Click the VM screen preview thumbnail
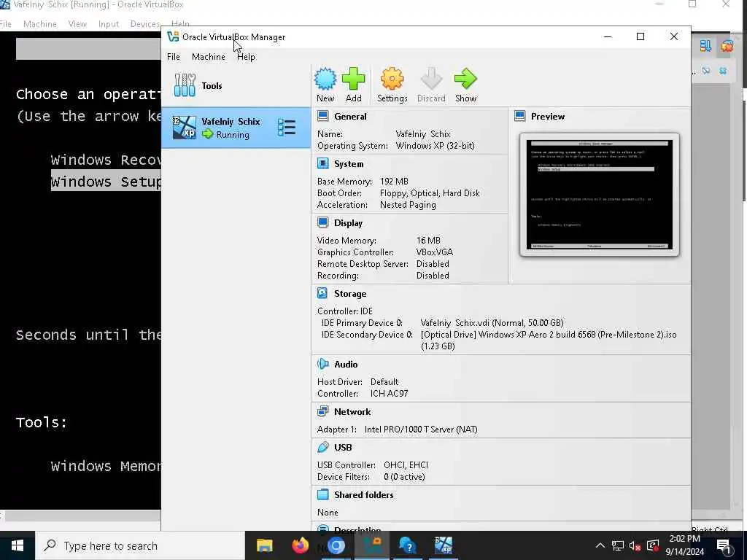Image resolution: width=747 pixels, height=560 pixels. [x=600, y=195]
